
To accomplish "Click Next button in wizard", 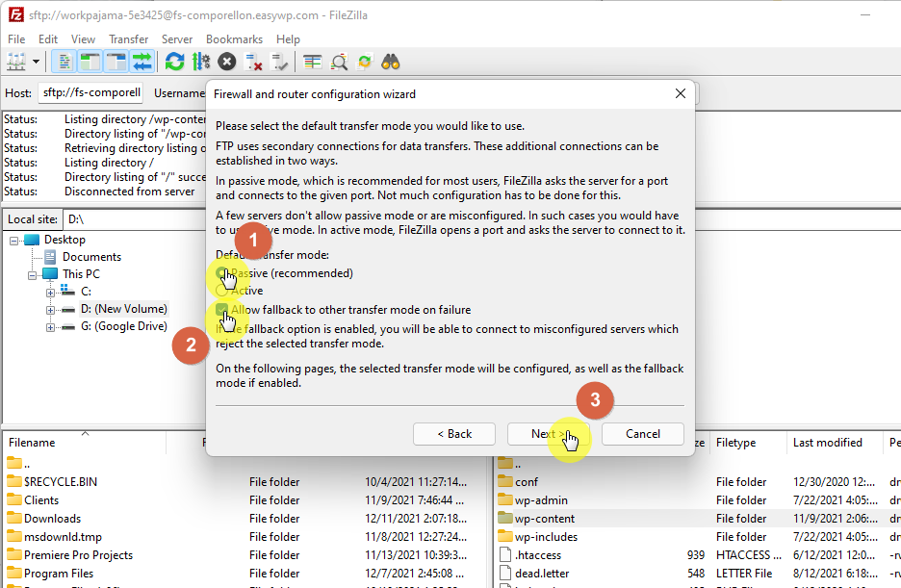I will click(548, 433).
